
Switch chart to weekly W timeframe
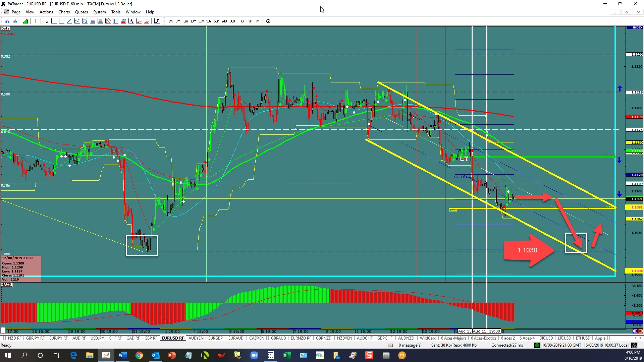(250, 21)
